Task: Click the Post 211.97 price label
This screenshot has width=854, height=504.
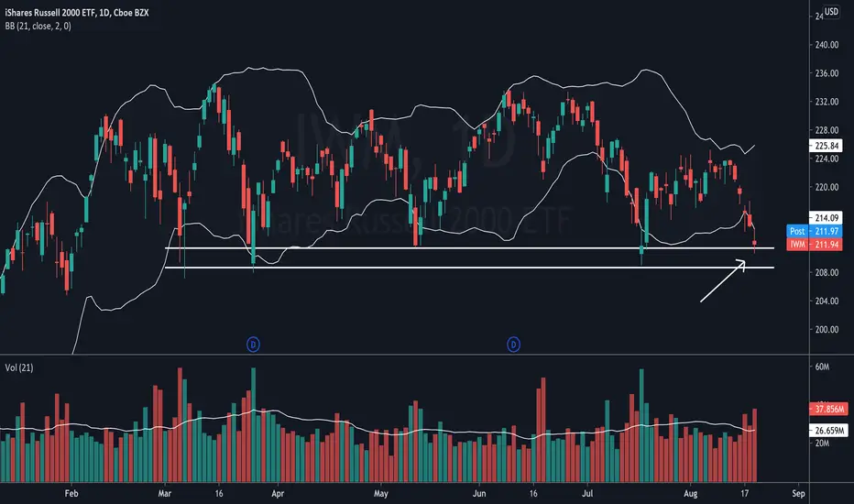Action: 815,231
